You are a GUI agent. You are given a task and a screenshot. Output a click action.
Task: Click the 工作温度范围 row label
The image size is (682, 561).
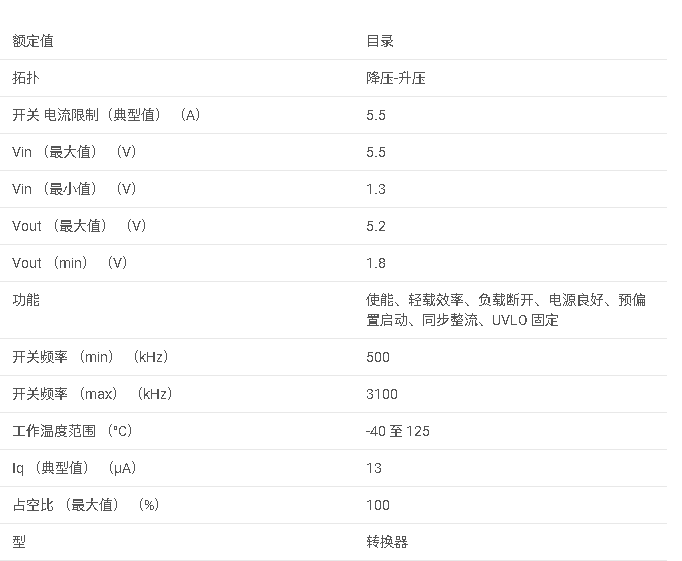tap(72, 431)
